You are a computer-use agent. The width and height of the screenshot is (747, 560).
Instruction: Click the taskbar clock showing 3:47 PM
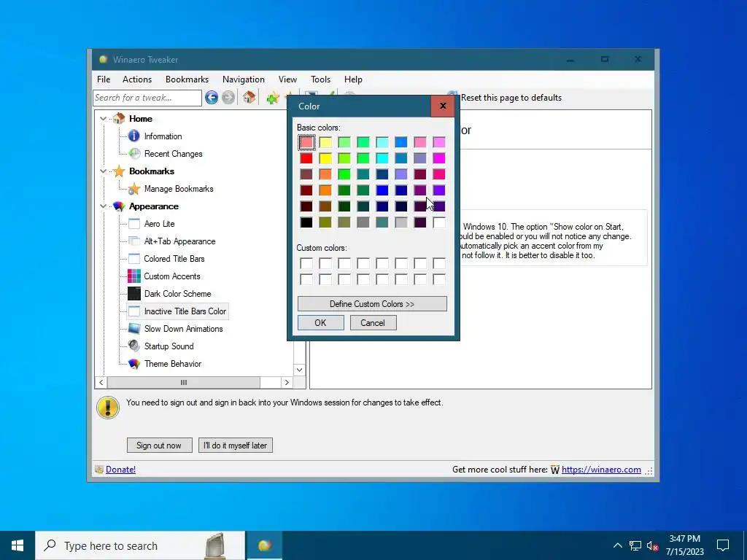coord(684,545)
